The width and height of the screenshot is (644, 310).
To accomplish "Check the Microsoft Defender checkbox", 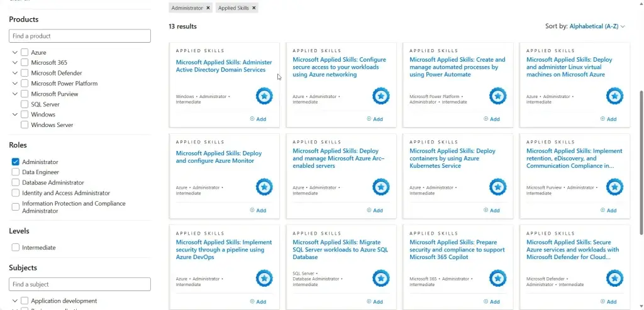I will pyautogui.click(x=25, y=73).
